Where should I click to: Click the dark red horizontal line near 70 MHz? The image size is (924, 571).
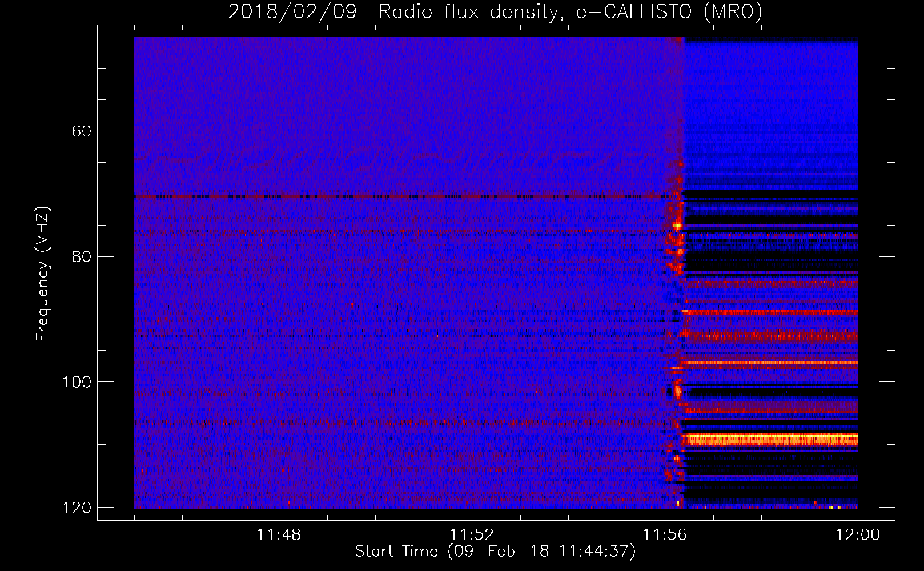tap(403, 196)
